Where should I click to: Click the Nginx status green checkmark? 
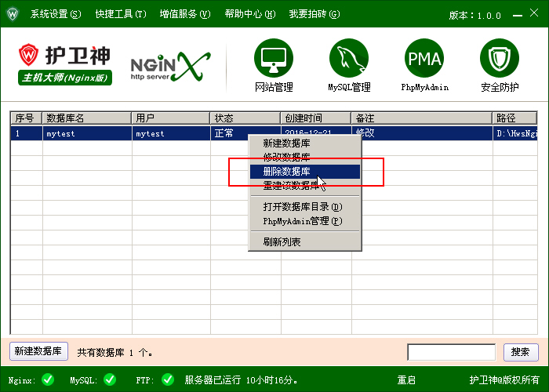coord(48,380)
